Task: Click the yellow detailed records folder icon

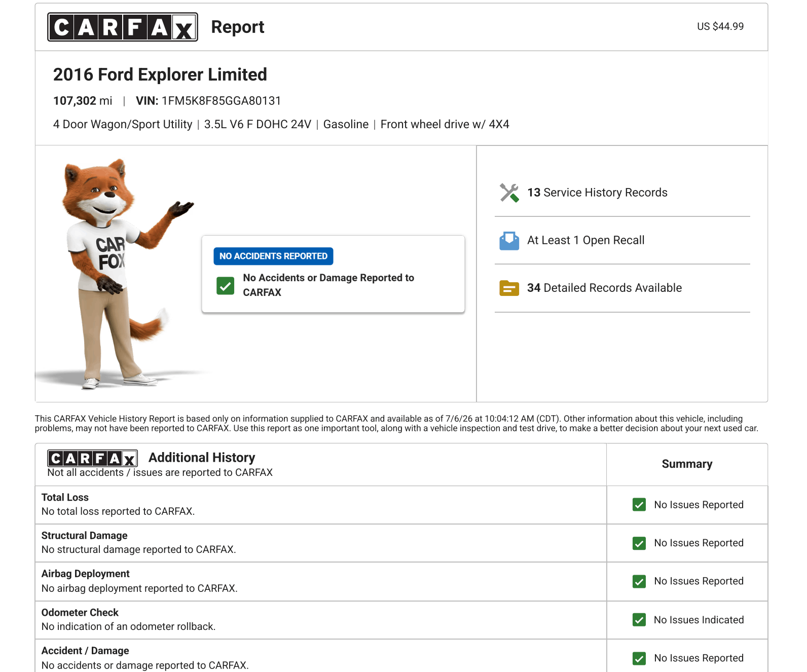Action: coord(509,288)
